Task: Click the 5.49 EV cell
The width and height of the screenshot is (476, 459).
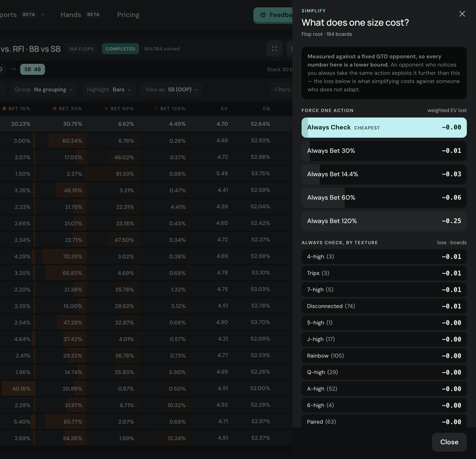Action: (222, 174)
